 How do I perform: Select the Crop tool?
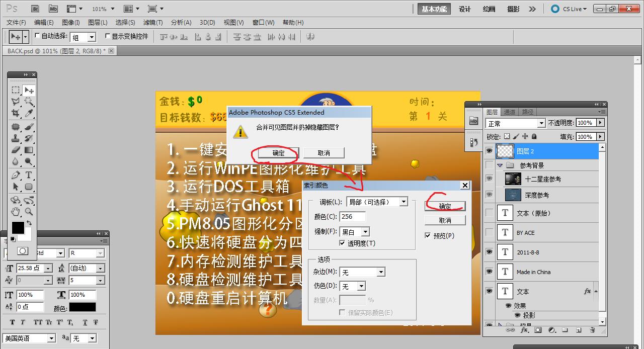coord(16,113)
